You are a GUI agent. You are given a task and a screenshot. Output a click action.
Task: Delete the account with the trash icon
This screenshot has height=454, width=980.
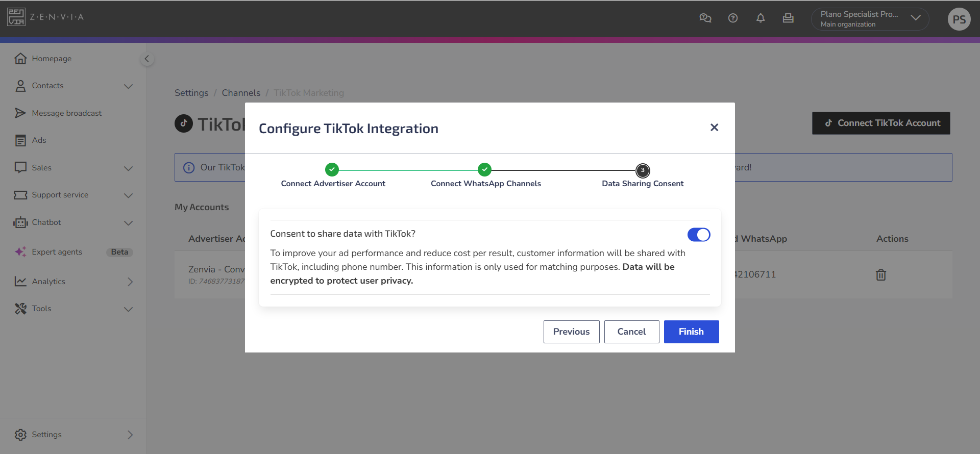[881, 275]
